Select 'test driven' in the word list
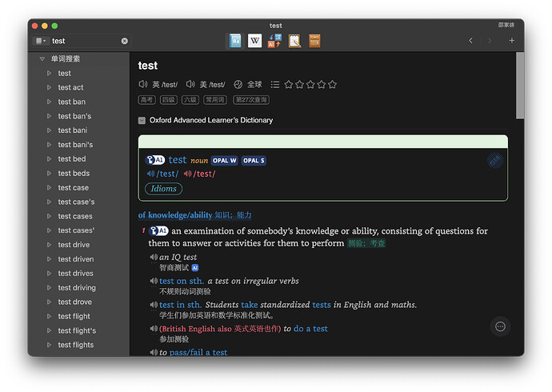552x392 pixels. 76,259
